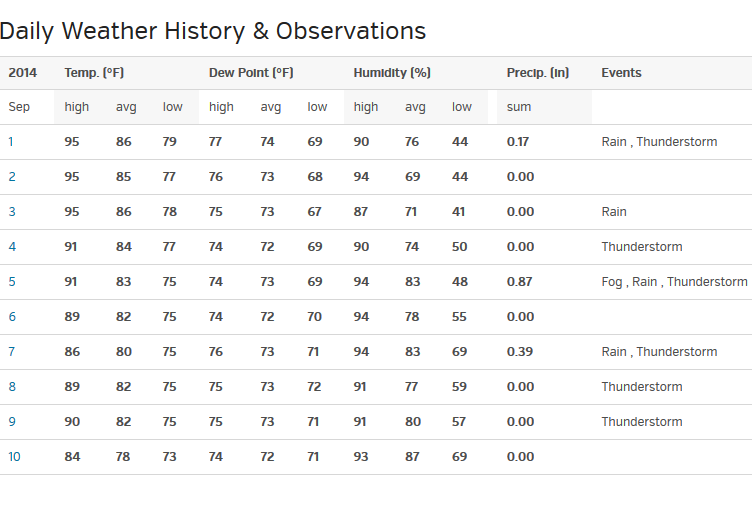Open the September 5 day link
752x505 pixels.
pyautogui.click(x=12, y=282)
